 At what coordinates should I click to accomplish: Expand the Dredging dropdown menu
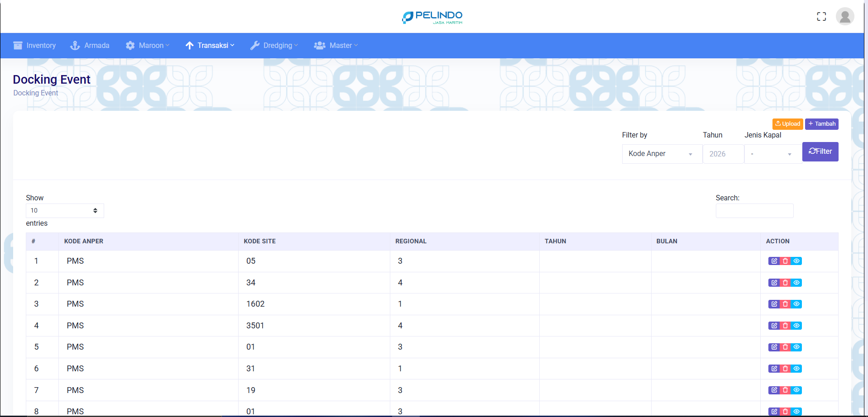274,45
